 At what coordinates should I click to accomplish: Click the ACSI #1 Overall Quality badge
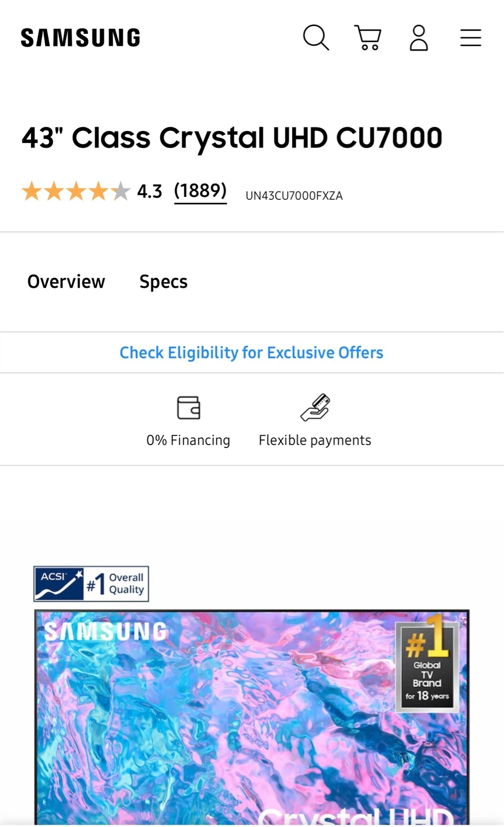[x=91, y=583]
